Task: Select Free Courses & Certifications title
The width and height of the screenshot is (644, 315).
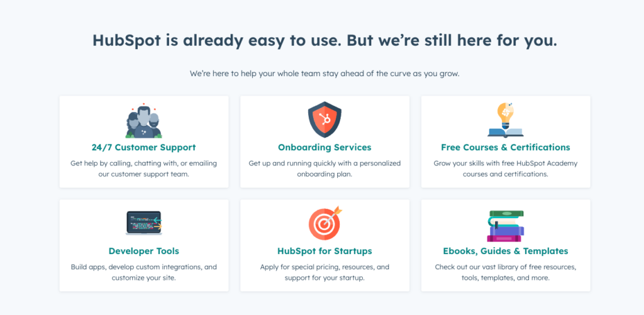Action: coord(506,147)
